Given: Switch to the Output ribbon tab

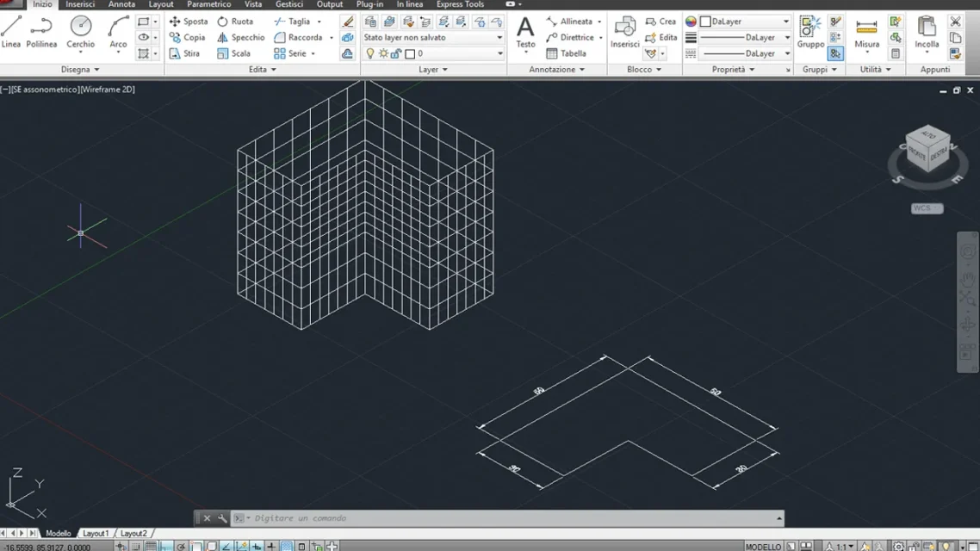Looking at the screenshot, I should [x=329, y=4].
